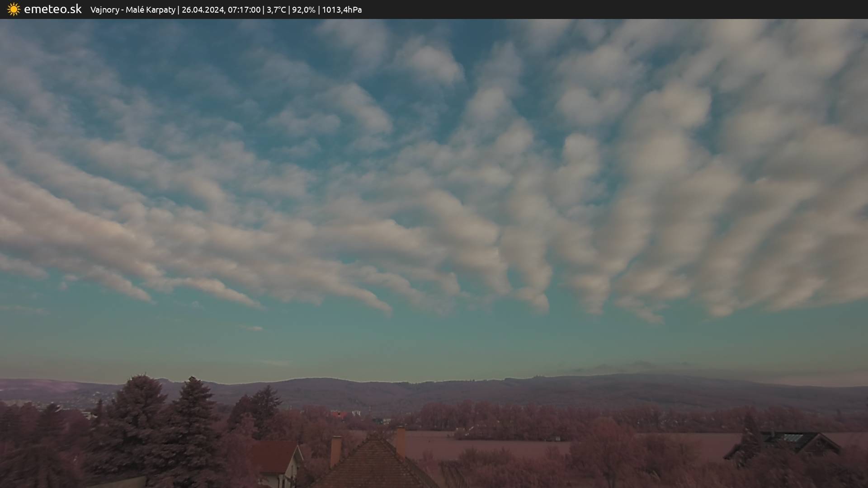The height and width of the screenshot is (488, 868).
Task: Click the 92,0% humidity reading
Action: 304,10
